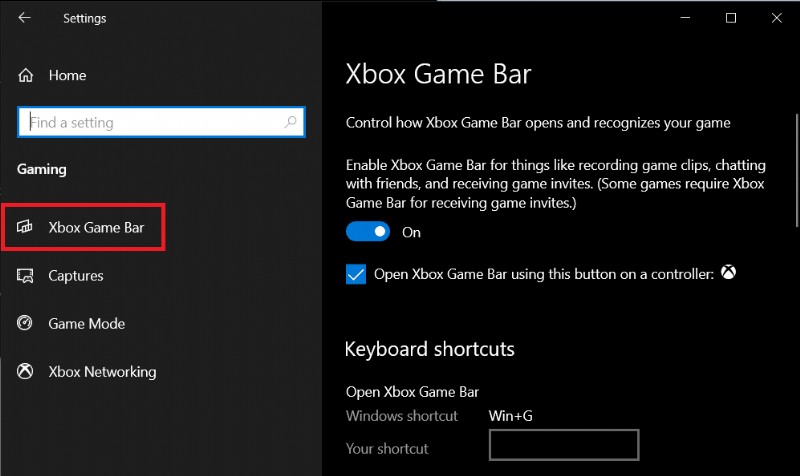Click the Gaming category heading
The image size is (800, 476).
42,169
